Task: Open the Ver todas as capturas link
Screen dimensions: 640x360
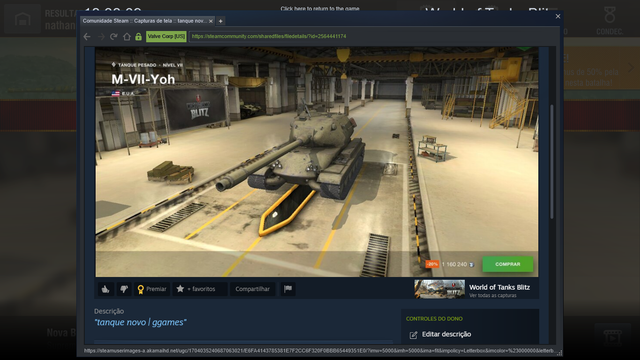Action: coord(493,296)
